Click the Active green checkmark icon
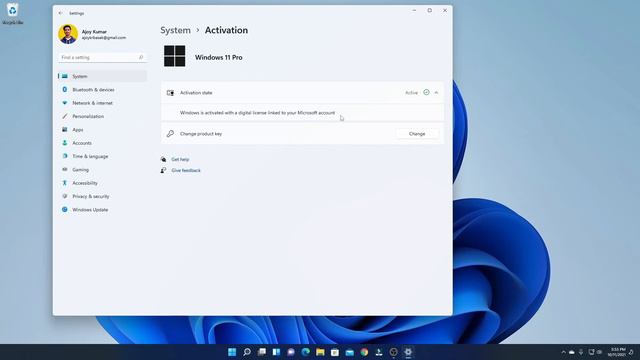The image size is (640, 360). [x=426, y=93]
